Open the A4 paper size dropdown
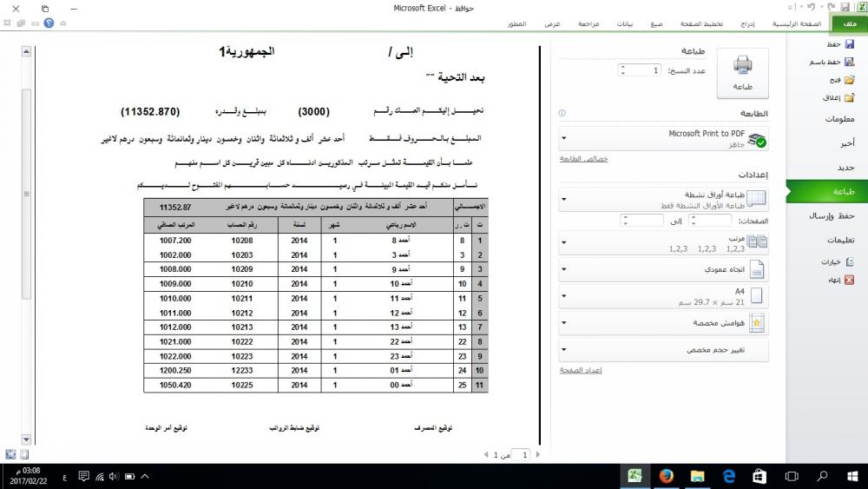 (x=663, y=296)
